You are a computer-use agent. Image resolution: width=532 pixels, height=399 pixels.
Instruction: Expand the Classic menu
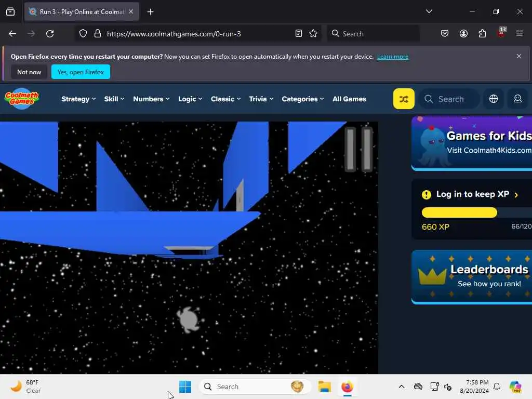(x=225, y=99)
